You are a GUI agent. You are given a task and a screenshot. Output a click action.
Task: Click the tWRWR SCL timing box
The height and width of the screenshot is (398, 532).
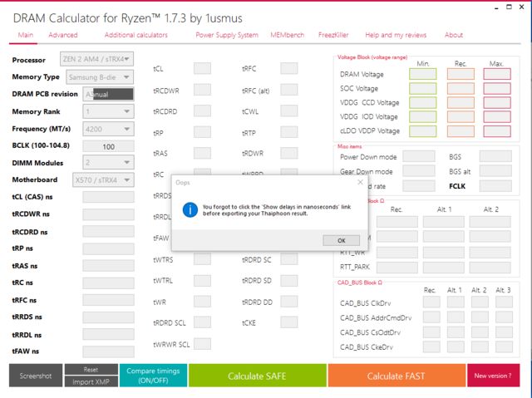[202, 344]
